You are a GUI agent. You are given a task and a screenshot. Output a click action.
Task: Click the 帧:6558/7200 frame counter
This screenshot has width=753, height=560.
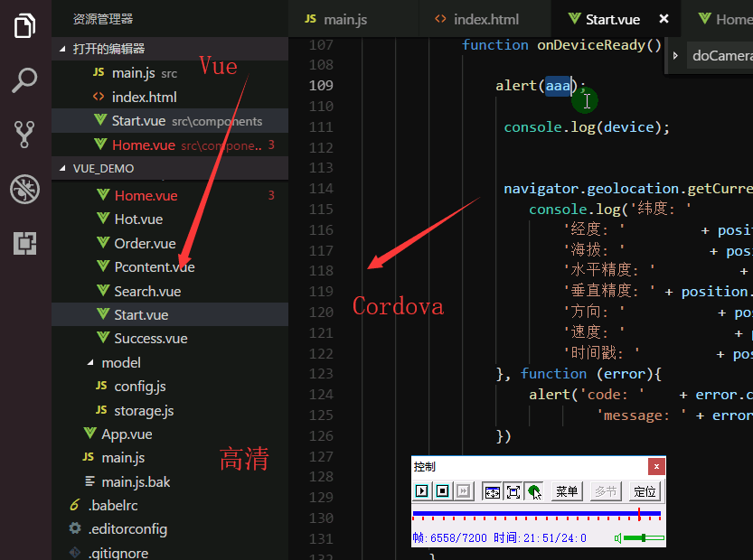click(x=449, y=538)
